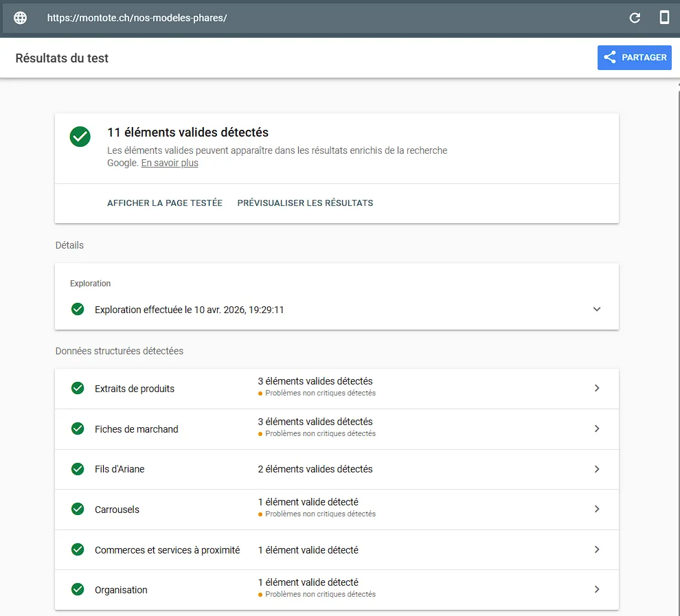Select PRÉVISUALISER LES RÉSULTATS
The width and height of the screenshot is (680, 616).
305,203
